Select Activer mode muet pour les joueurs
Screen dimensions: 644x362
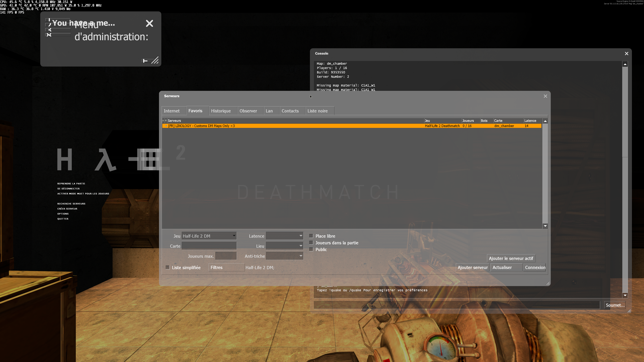[x=83, y=194]
